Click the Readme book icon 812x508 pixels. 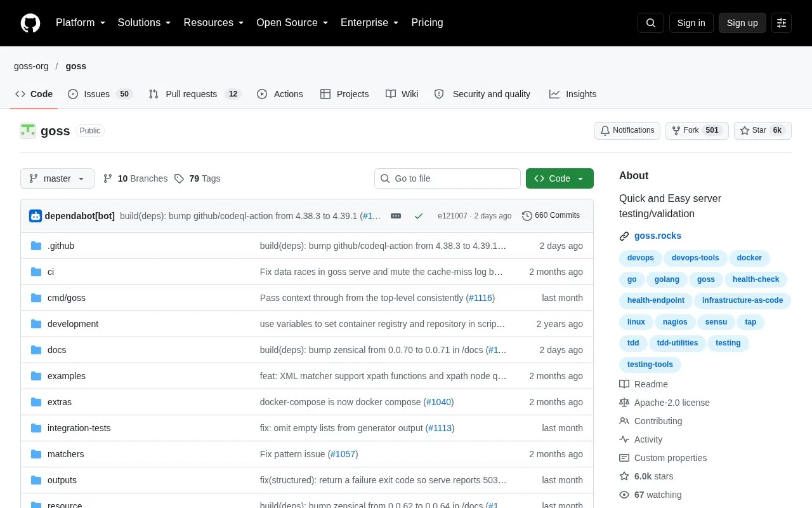tap(624, 384)
